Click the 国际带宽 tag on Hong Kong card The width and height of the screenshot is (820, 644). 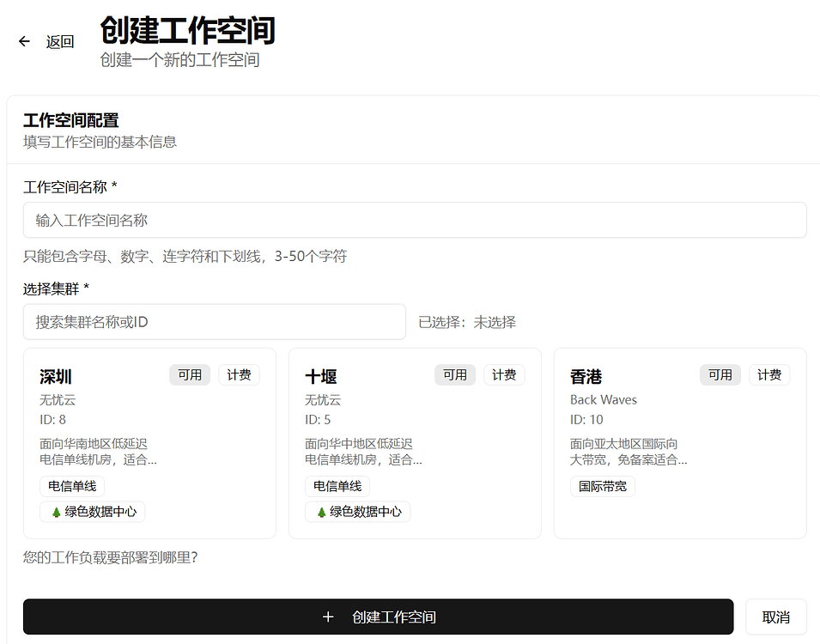[602, 486]
